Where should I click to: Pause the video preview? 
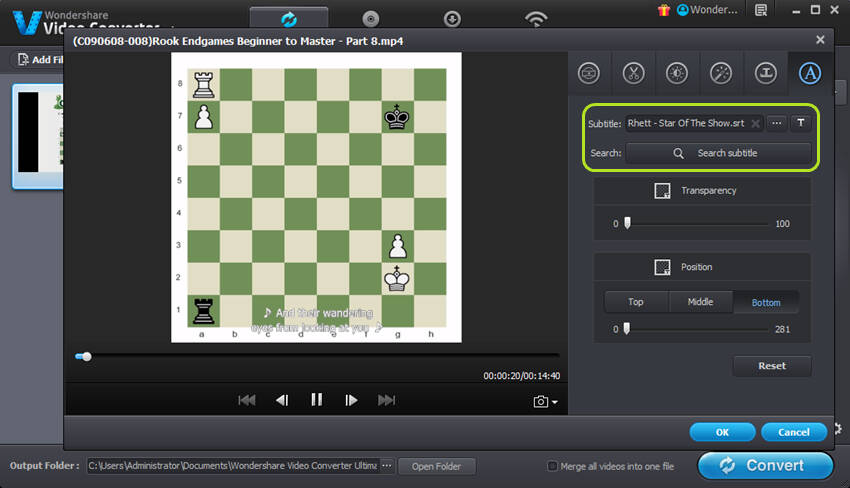pyautogui.click(x=316, y=400)
